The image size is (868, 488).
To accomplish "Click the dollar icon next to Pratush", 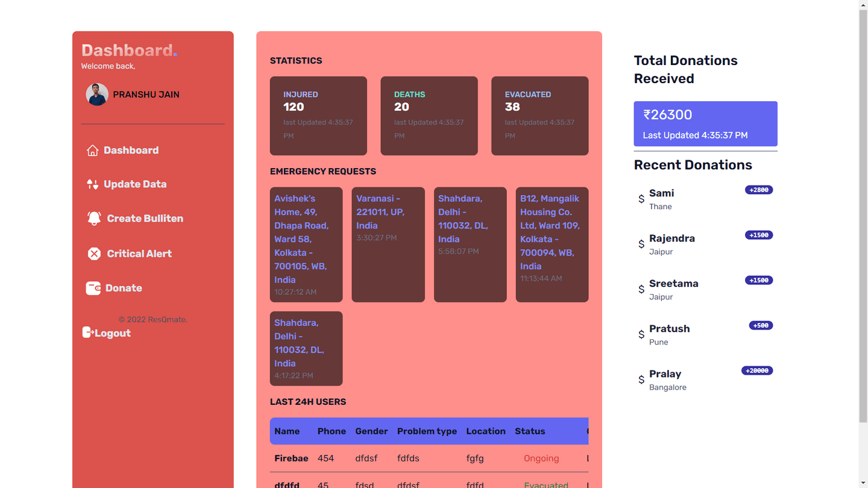I will 641,334.
